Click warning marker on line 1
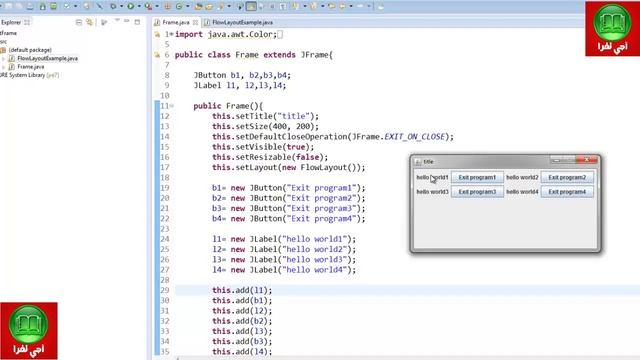This screenshot has height=360, width=640. point(157,35)
